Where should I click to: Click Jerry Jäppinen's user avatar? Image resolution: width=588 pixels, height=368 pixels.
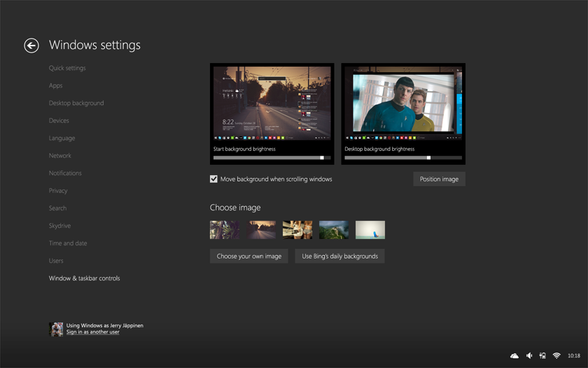coord(56,329)
